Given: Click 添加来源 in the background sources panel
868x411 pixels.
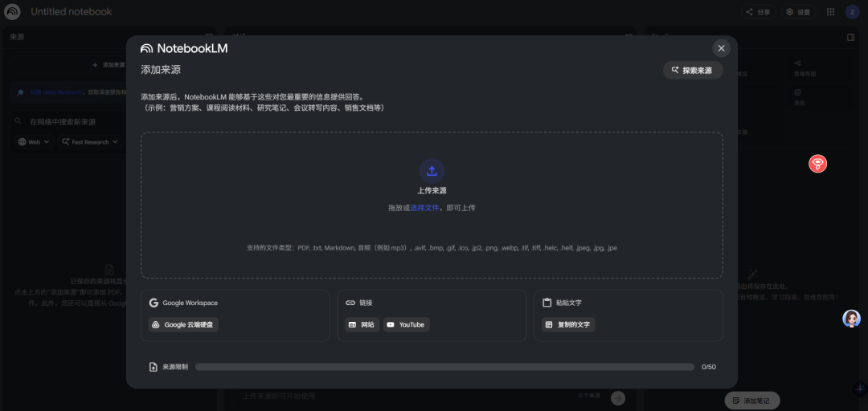Looking at the screenshot, I should click(x=108, y=65).
